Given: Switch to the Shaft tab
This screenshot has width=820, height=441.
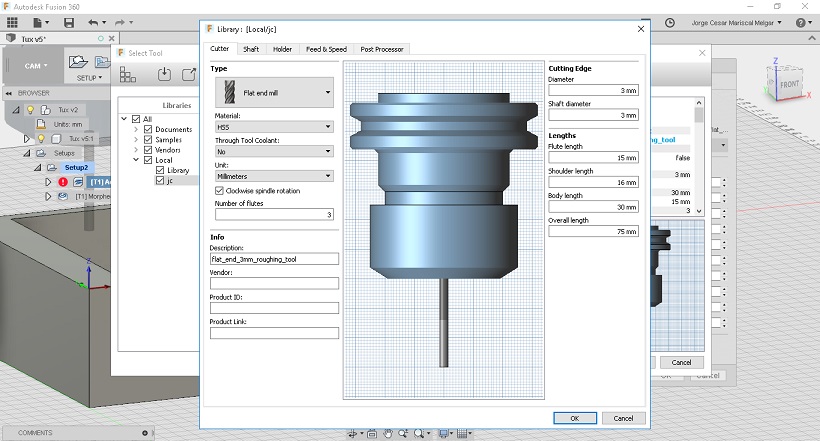Looking at the screenshot, I should point(251,49).
